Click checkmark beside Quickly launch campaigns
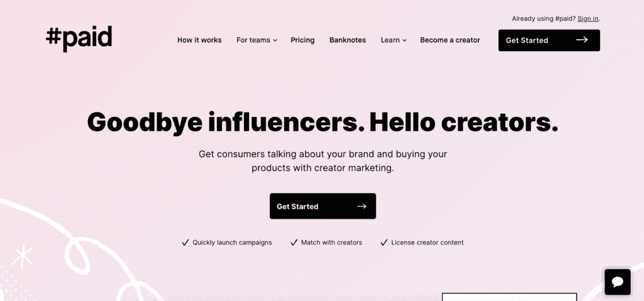Screen dimensions: 644x301 [186, 243]
